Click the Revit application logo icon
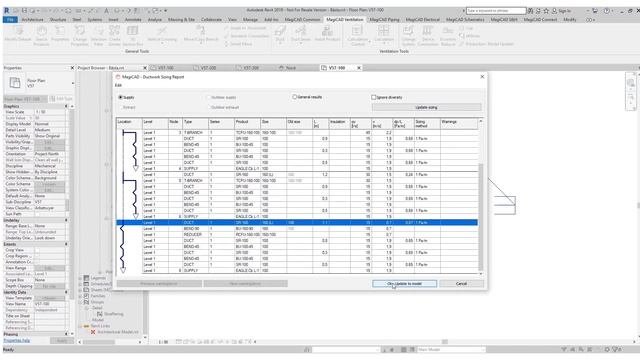 pos(7,10)
